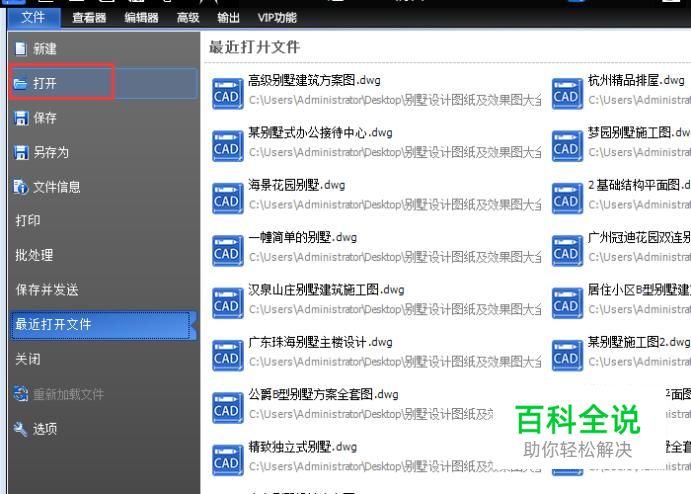Open recent file 某别墅式办公接待中心.dwg
Image resolution: width=691 pixels, height=494 pixels.
coord(320,133)
